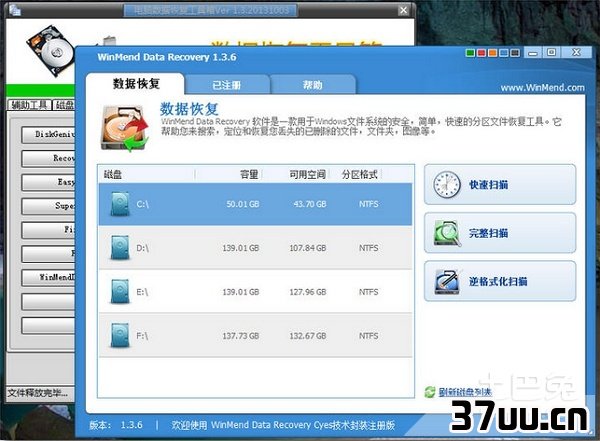The image size is (600, 441).
Task: Start 快速扫描 quick scan
Action: pyautogui.click(x=500, y=185)
